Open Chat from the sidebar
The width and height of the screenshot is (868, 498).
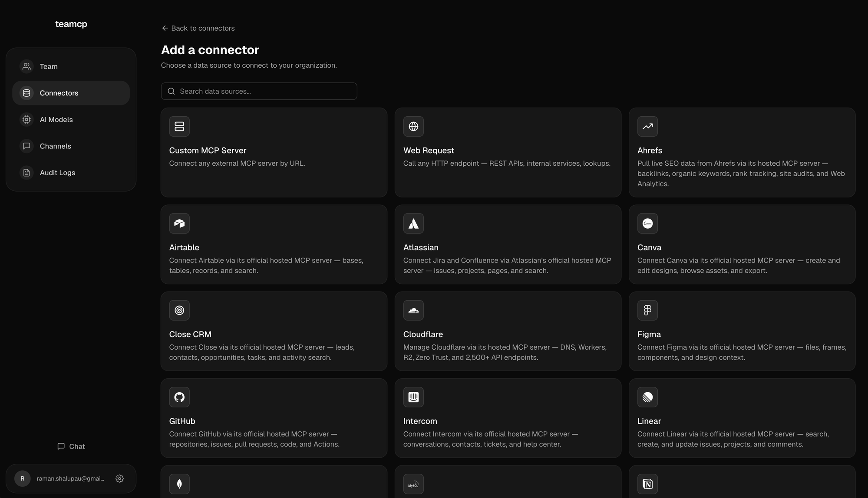click(71, 446)
